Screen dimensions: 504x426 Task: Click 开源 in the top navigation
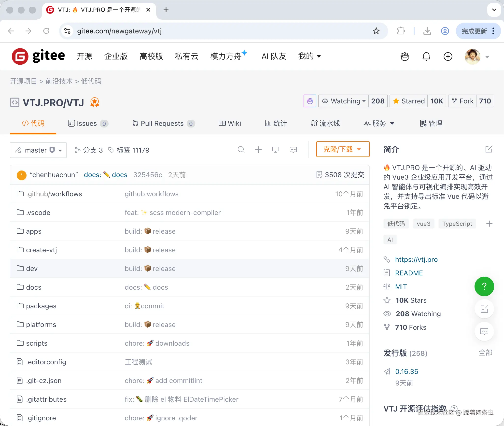pos(84,56)
